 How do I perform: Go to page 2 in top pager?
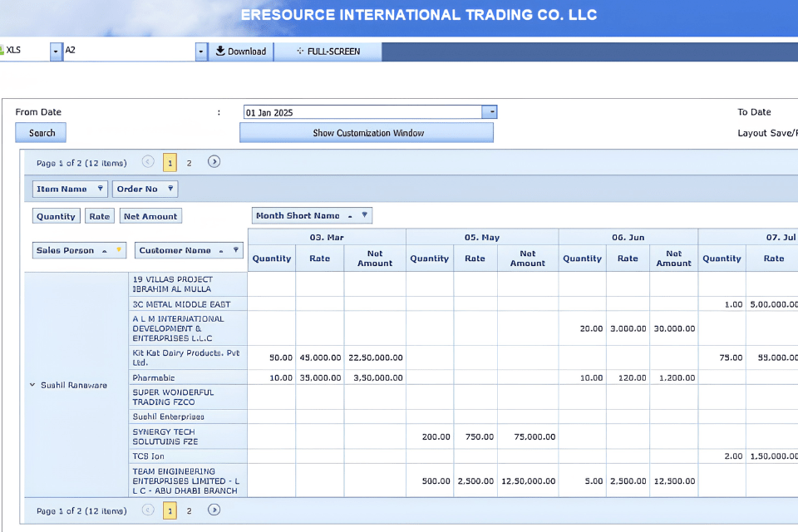(189, 163)
